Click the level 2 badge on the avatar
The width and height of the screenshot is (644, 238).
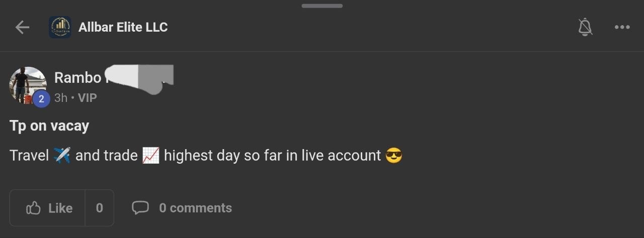coord(41,99)
